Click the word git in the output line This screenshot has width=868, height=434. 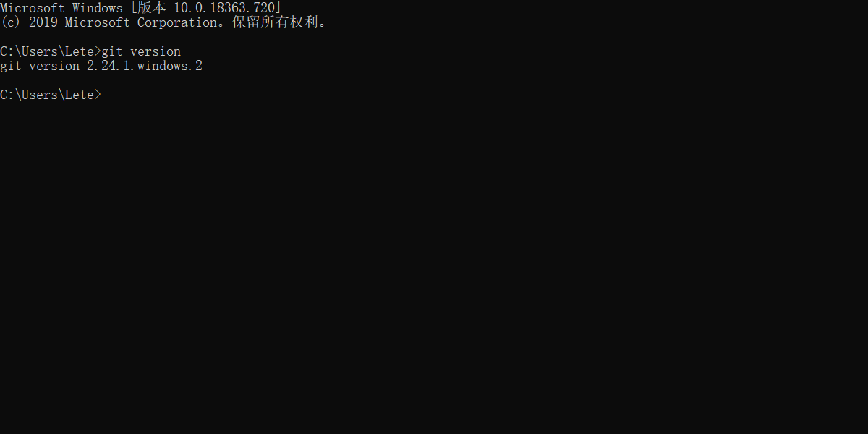tap(11, 66)
